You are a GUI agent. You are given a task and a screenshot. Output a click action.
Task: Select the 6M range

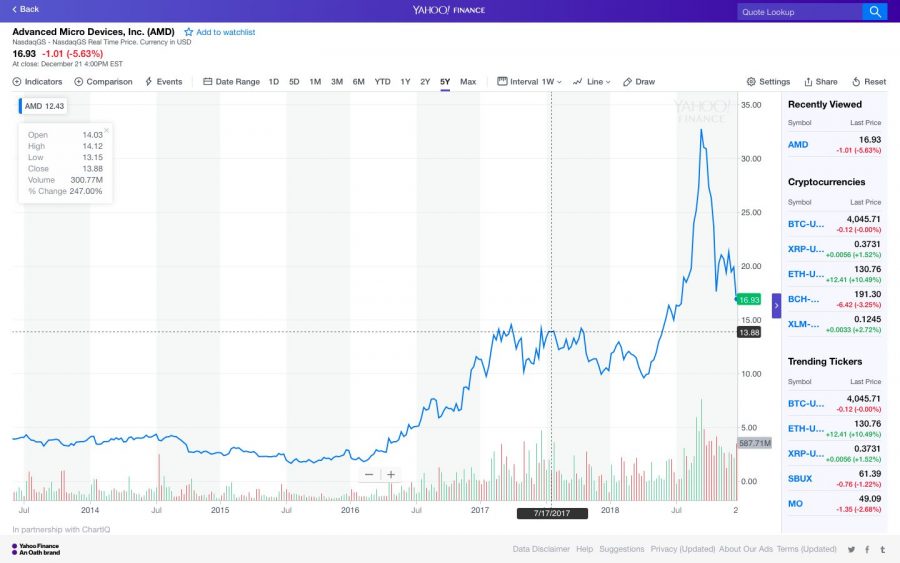click(359, 81)
